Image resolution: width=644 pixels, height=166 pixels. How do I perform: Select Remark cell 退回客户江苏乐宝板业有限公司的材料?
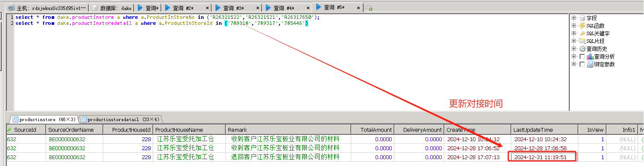tap(288, 157)
